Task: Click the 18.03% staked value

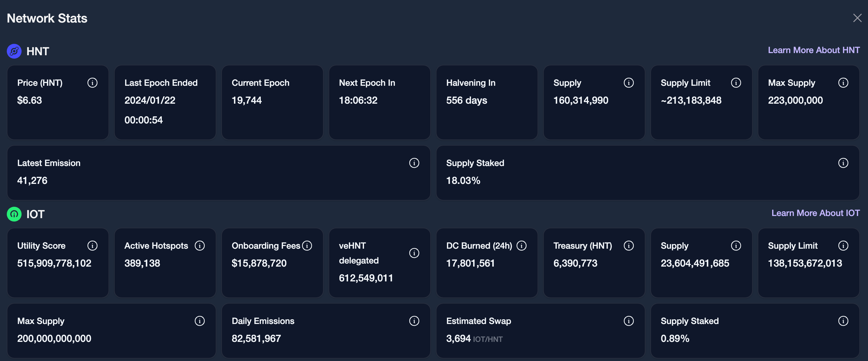Action: coord(463,180)
